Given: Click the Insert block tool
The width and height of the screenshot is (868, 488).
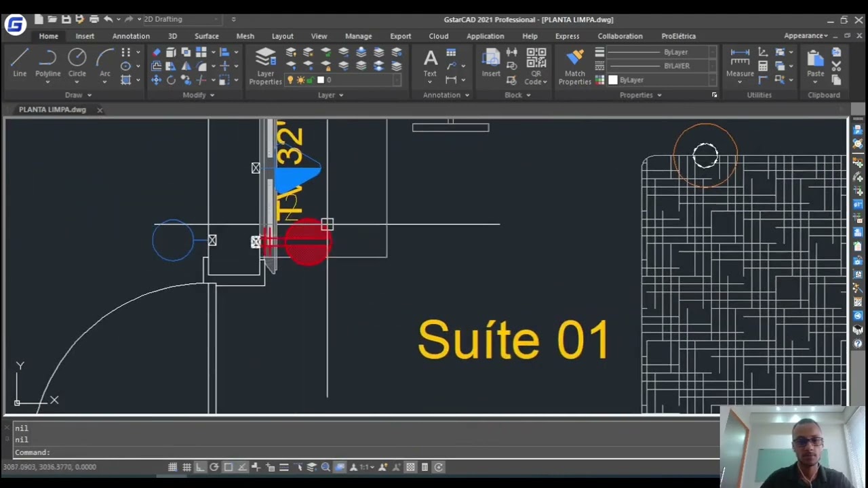Looking at the screenshot, I should pos(491,63).
